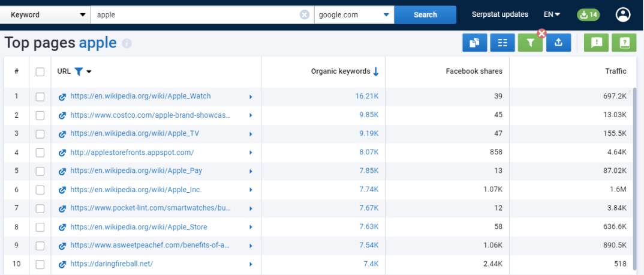The width and height of the screenshot is (644, 275).
Task: Open the columns settings toolbar icon
Action: click(502, 43)
